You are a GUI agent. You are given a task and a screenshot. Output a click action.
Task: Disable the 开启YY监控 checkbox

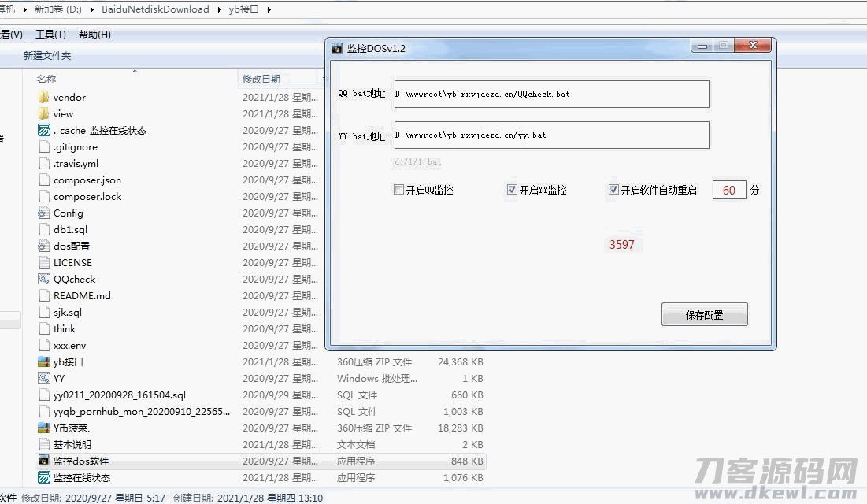pyautogui.click(x=513, y=190)
